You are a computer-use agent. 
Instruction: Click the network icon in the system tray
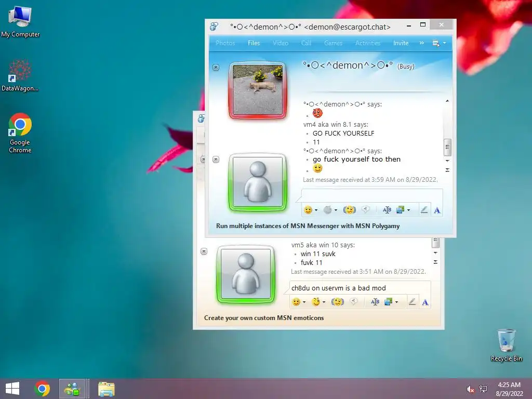483,389
